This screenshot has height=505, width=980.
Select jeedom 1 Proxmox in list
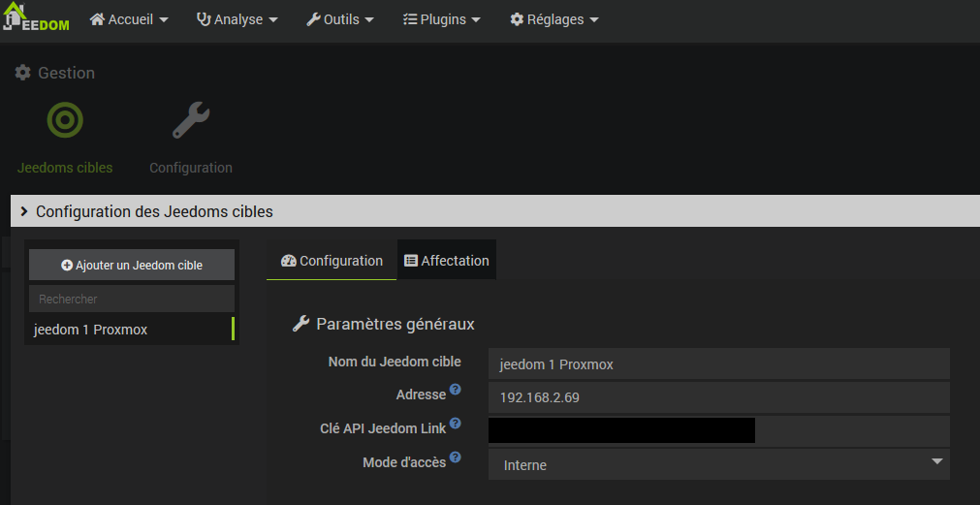tap(132, 330)
